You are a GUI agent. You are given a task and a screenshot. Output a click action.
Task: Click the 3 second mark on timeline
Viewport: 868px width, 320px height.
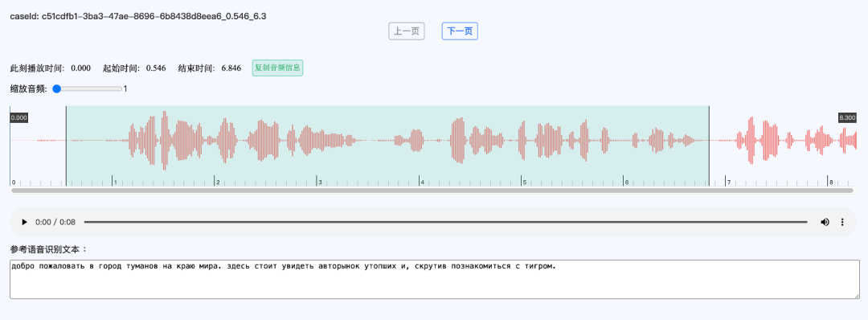[x=318, y=182]
